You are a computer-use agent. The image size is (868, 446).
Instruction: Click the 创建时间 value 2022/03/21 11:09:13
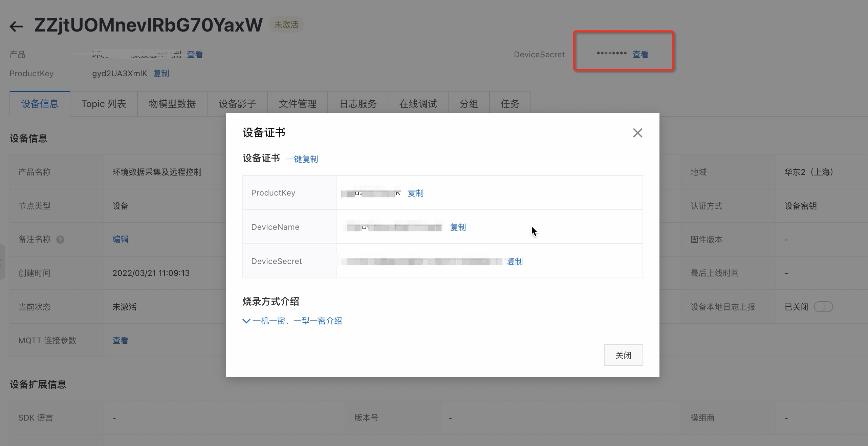pyautogui.click(x=151, y=273)
